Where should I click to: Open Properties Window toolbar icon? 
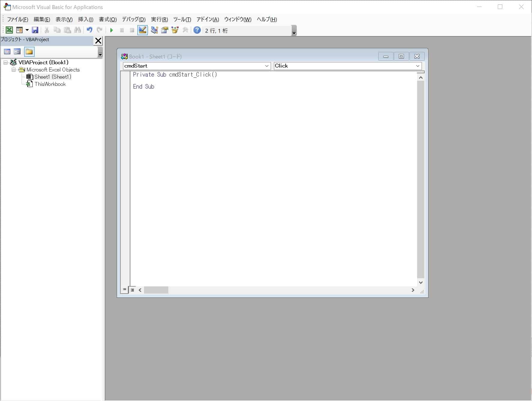coord(165,30)
